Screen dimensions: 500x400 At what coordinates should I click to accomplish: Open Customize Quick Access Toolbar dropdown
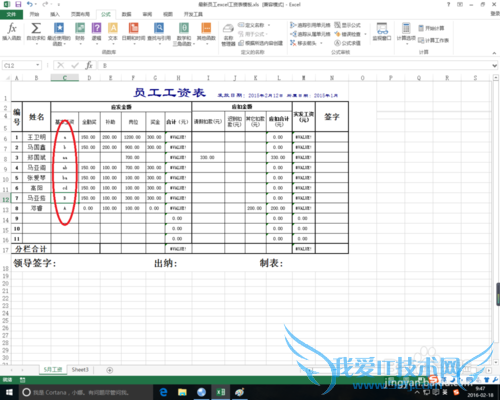tap(59, 4)
